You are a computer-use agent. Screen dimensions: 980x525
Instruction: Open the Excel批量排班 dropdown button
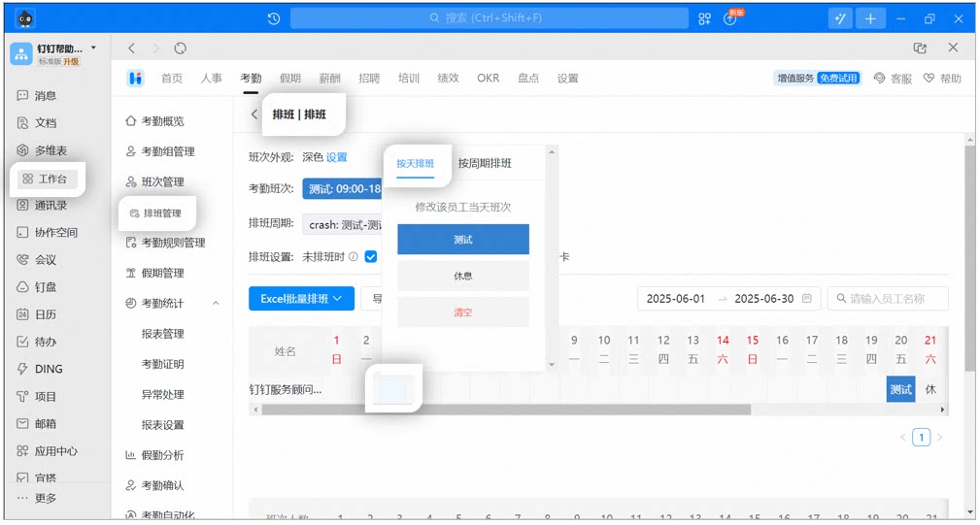[x=301, y=298]
